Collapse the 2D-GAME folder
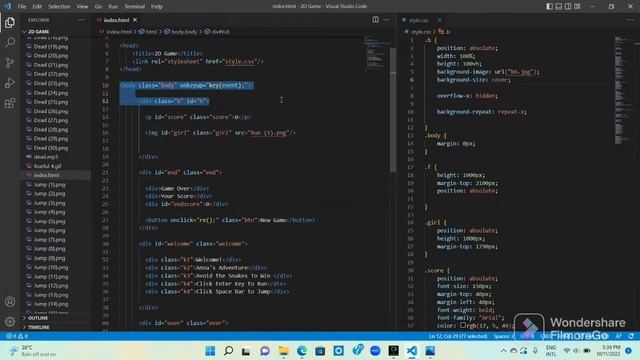The image size is (640, 360). [38, 31]
